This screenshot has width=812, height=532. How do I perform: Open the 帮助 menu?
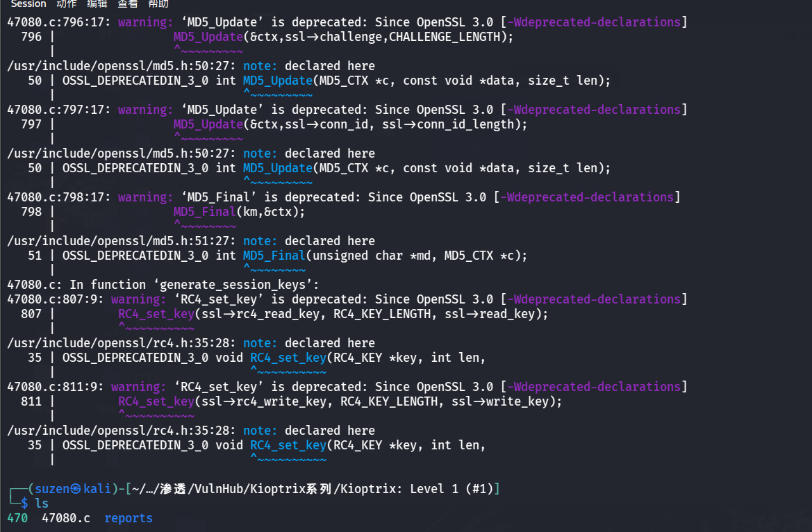click(x=158, y=4)
